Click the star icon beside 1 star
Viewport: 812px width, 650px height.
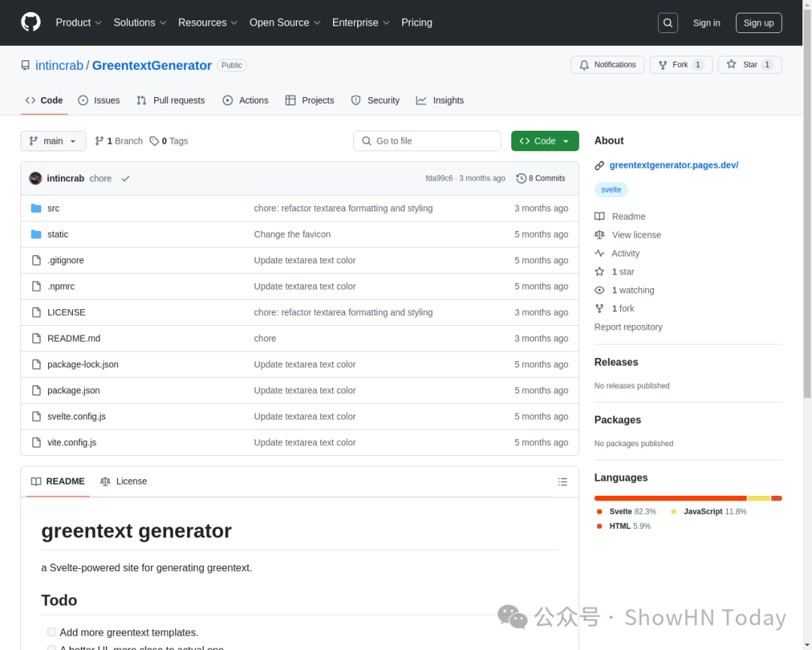point(599,272)
